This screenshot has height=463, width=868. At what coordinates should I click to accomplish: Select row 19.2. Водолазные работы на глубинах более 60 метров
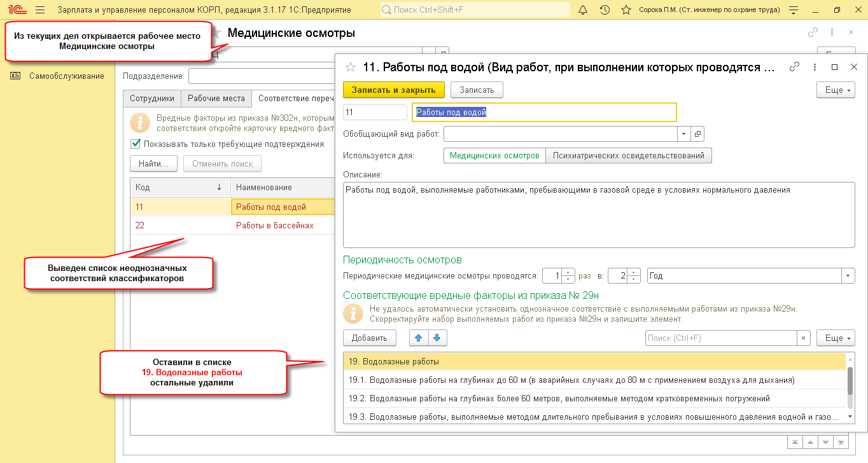594,398
